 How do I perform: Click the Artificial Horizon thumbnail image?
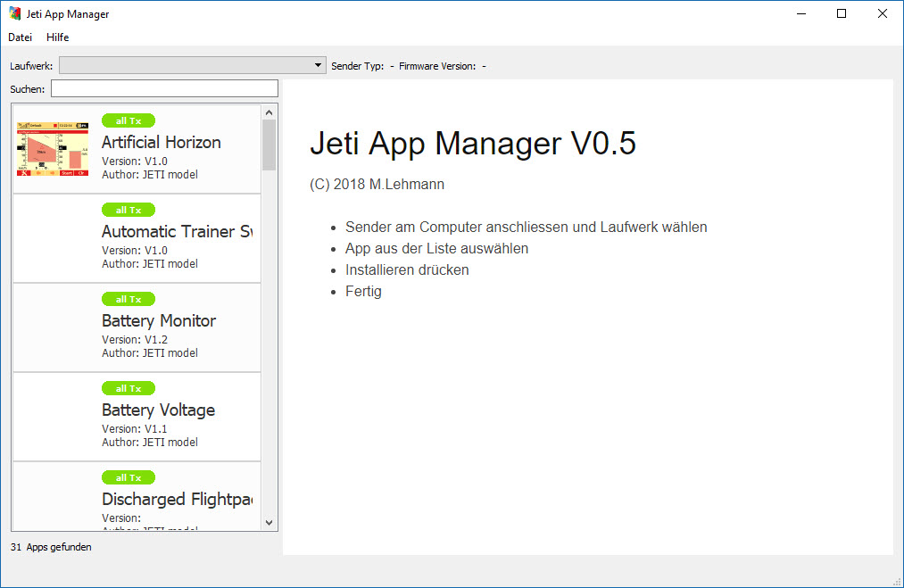pyautogui.click(x=53, y=149)
